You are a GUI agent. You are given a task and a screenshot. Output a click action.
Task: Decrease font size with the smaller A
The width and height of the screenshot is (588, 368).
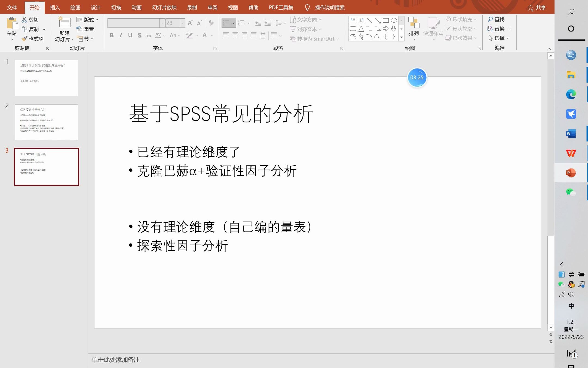point(200,23)
